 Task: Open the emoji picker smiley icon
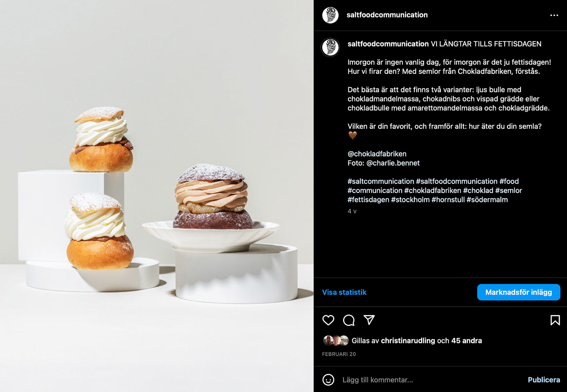click(328, 380)
